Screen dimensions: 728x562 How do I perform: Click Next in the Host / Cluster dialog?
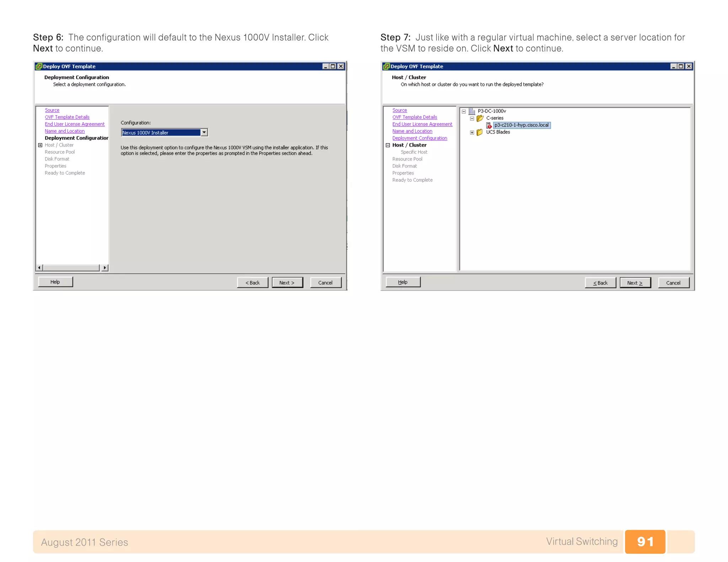[635, 283]
